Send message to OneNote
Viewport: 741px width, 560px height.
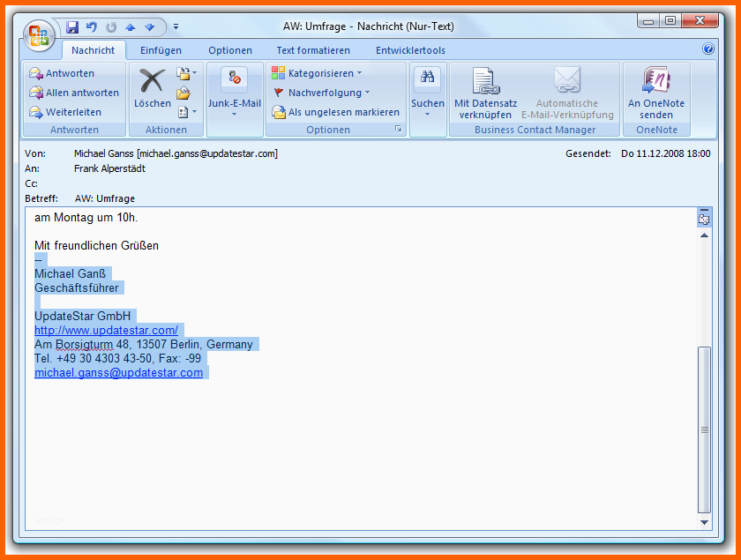coord(656,93)
